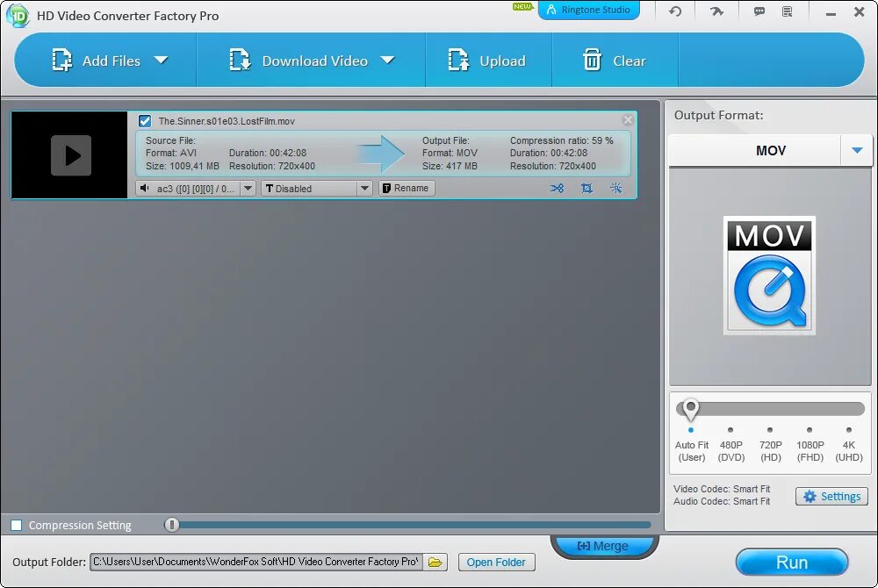878x588 pixels.
Task: Click the Output Folder path field
Action: coord(255,562)
